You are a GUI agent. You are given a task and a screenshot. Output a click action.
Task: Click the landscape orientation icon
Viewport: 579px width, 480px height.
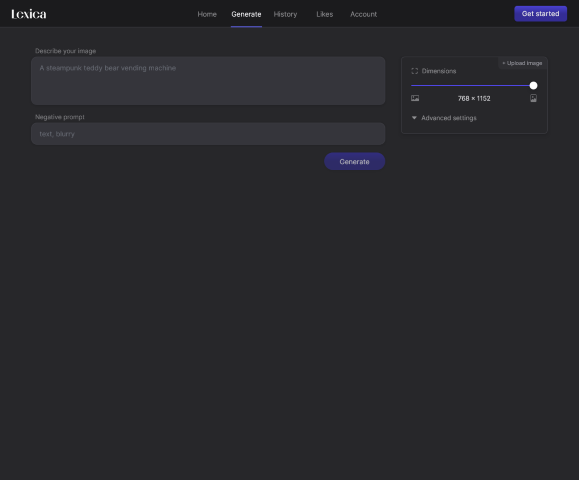coord(415,98)
